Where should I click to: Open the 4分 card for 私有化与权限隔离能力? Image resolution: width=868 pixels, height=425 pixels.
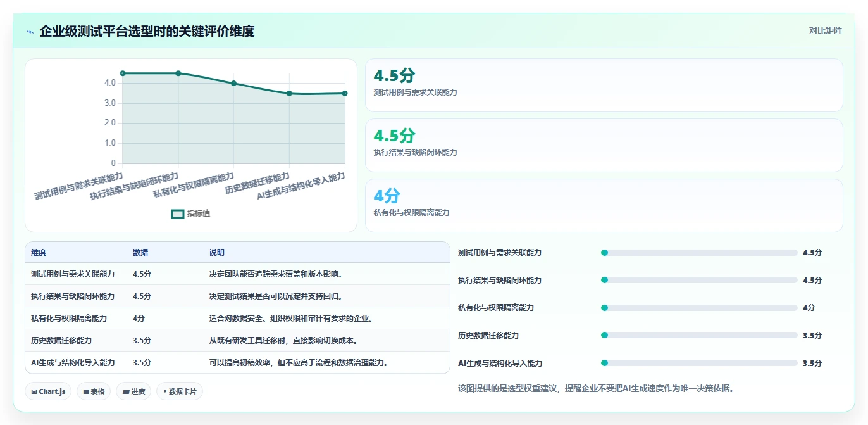[x=604, y=205]
